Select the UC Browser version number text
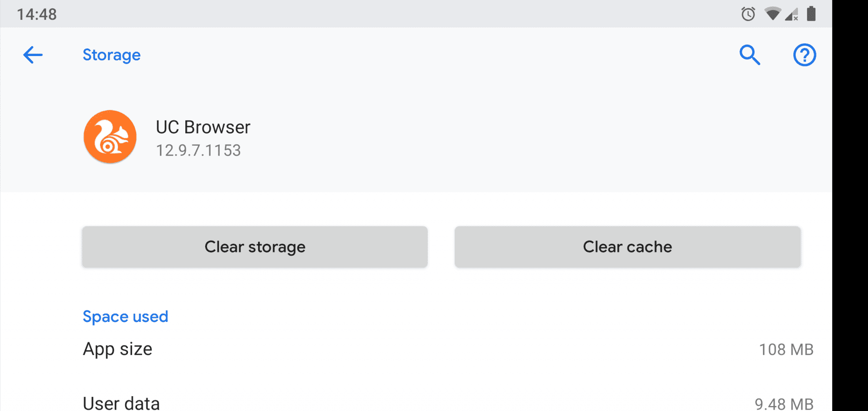Viewport: 868px width, 411px height. click(x=198, y=151)
